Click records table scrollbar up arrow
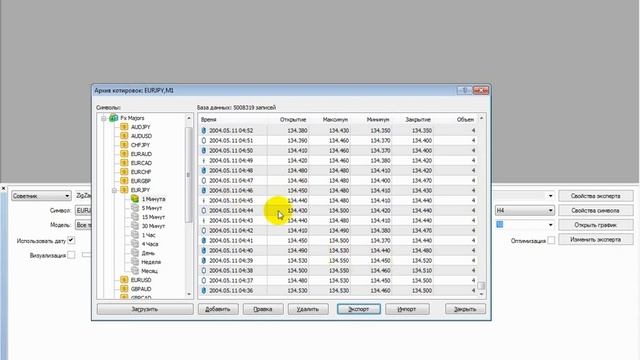Image resolution: width=640 pixels, height=360 pixels. pyautogui.click(x=482, y=118)
